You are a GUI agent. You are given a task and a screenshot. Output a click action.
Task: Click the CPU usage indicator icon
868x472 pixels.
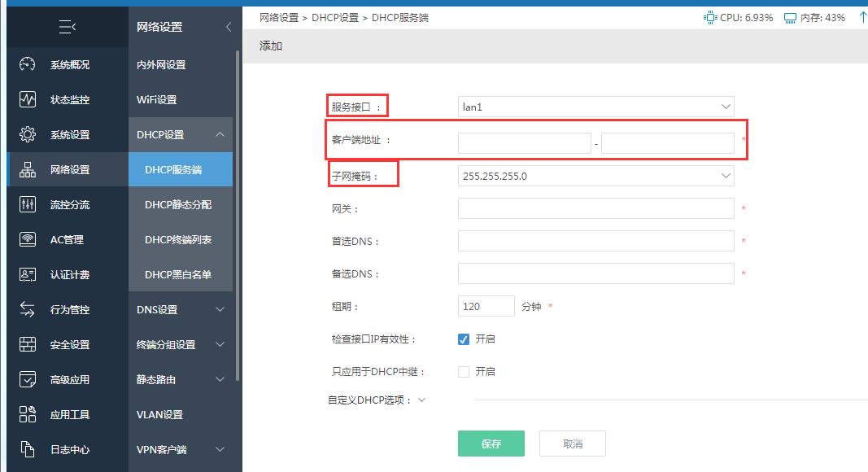711,16
